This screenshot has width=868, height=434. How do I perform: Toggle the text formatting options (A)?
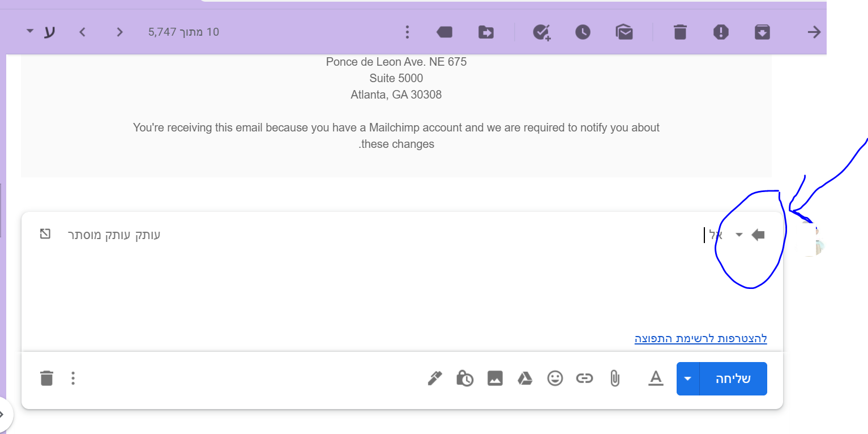click(655, 378)
